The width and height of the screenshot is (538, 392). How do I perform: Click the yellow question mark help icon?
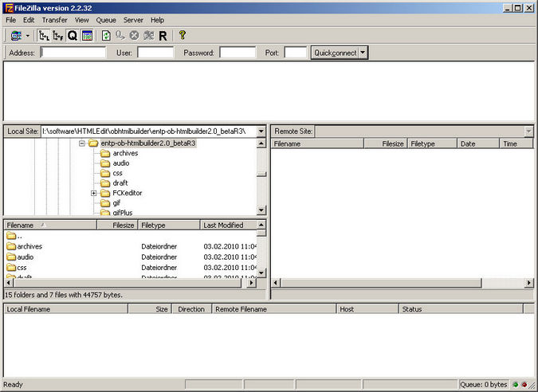183,35
